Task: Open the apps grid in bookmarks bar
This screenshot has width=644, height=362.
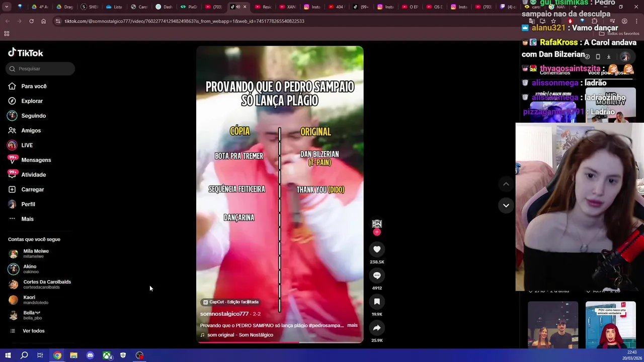Action: (7, 34)
